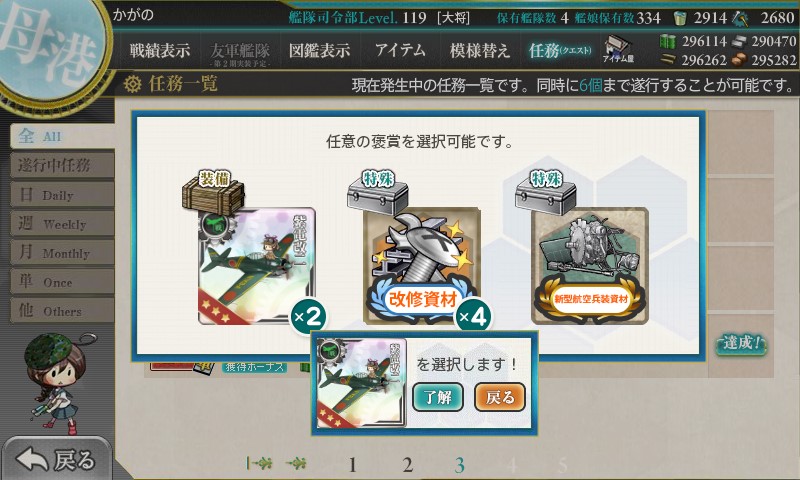Choose the 改修資材 improvement material reward
Screen dimensions: 800x480
coord(421,266)
